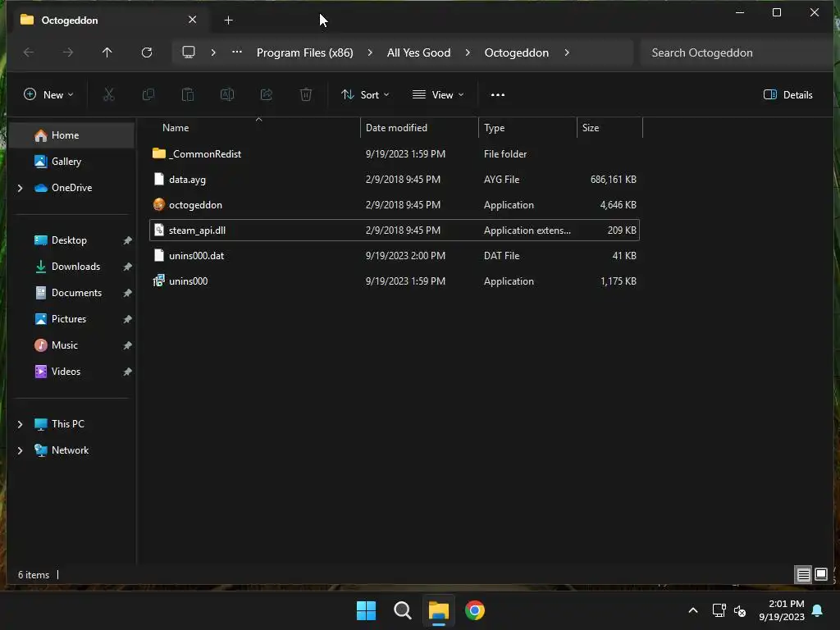Click the This PC monitor icon in address bar

click(189, 52)
